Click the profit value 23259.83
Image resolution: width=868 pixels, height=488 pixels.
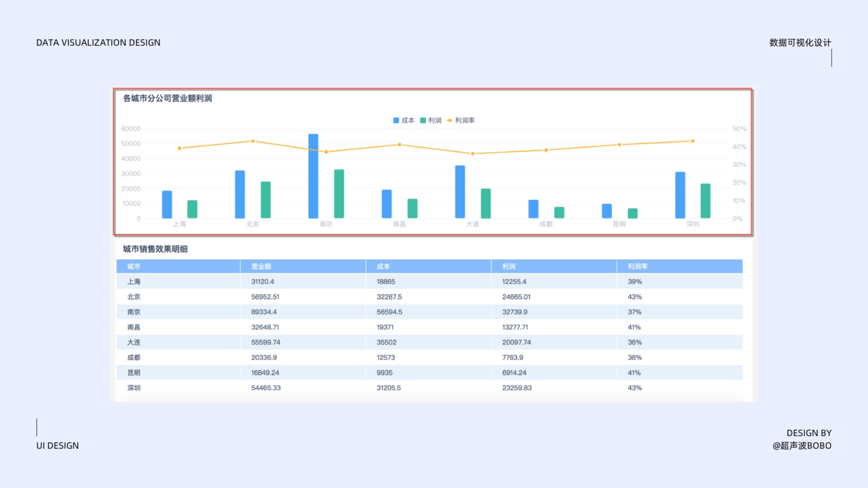517,388
